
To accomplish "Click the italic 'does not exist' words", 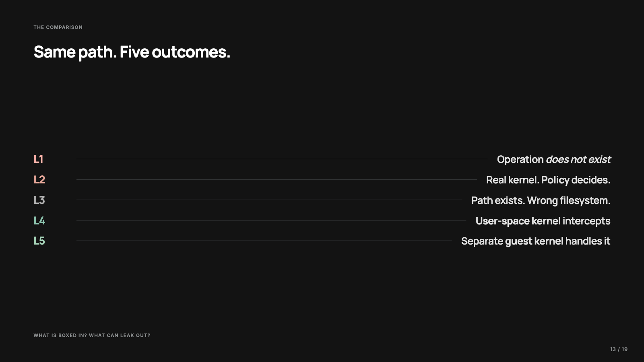I will click(x=578, y=160).
